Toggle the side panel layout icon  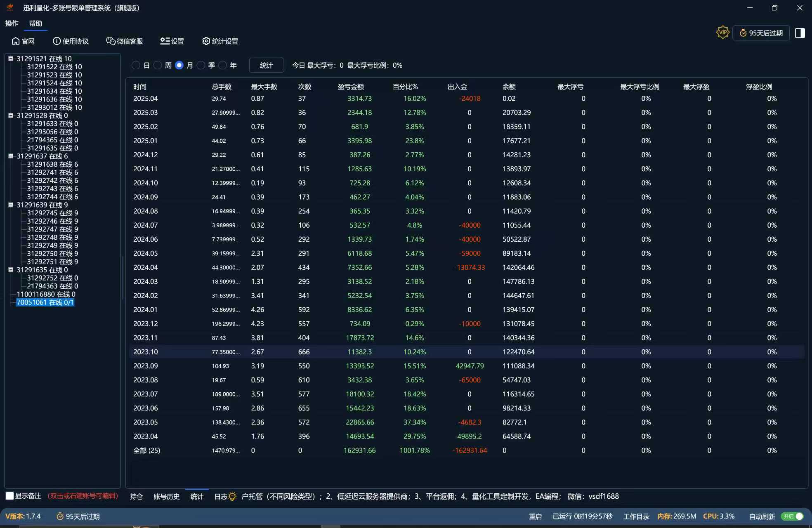point(800,33)
